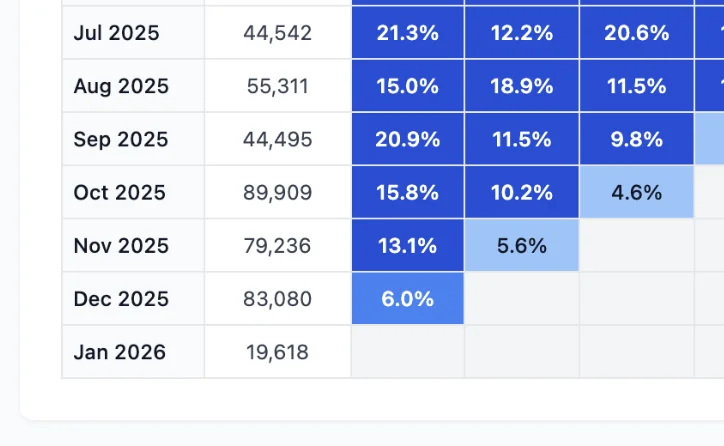Select the 89,909 users cell
The width and height of the screenshot is (724, 446).
click(277, 192)
